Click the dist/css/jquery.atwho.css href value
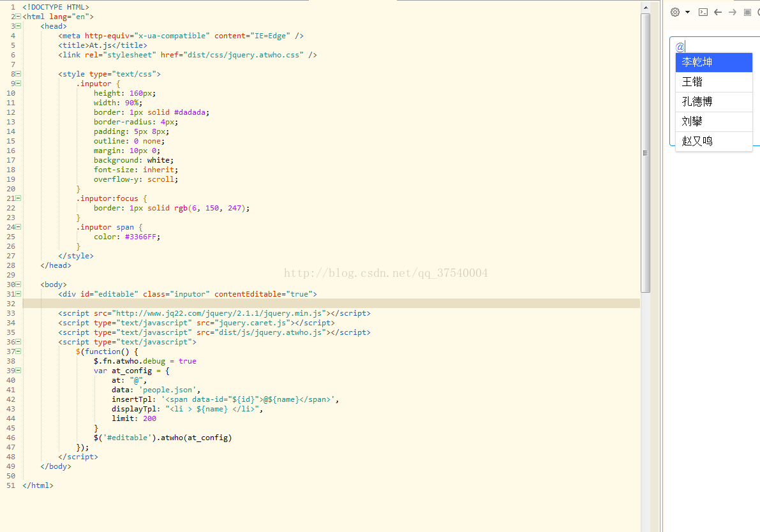The height and width of the screenshot is (532, 760). 243,55
